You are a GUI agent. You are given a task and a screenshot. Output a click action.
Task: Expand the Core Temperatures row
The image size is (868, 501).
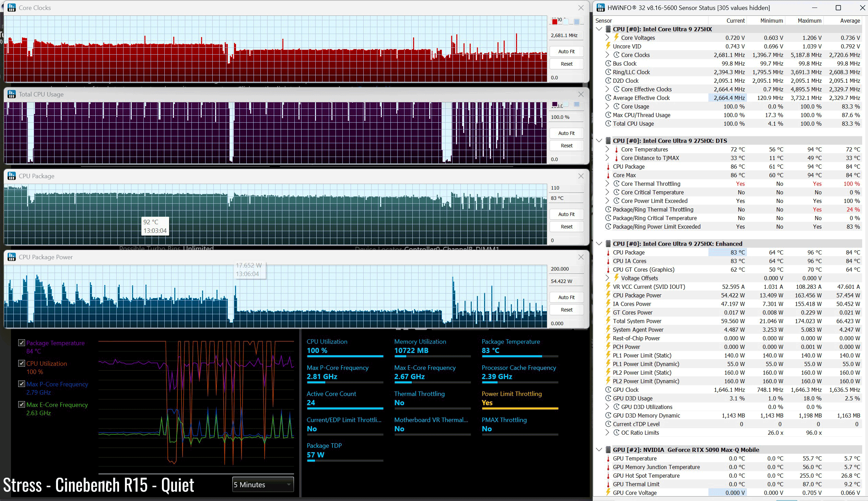pyautogui.click(x=607, y=150)
